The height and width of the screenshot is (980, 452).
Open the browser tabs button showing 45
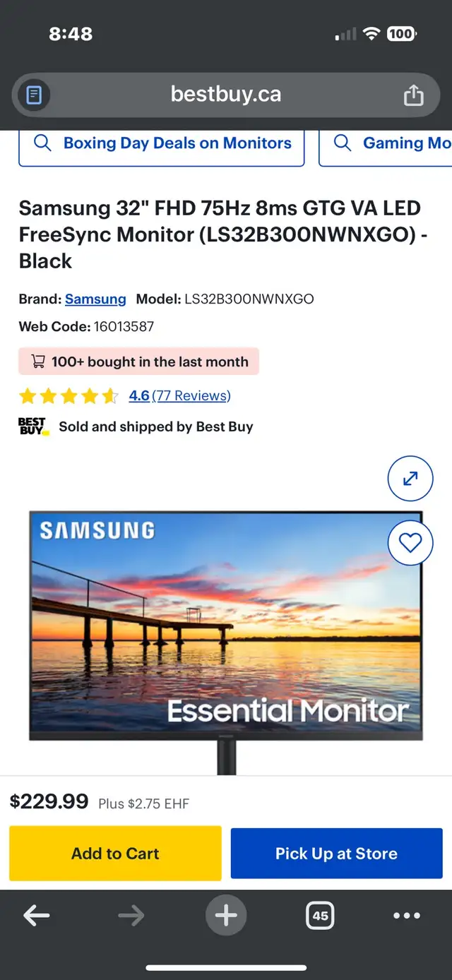[320, 915]
